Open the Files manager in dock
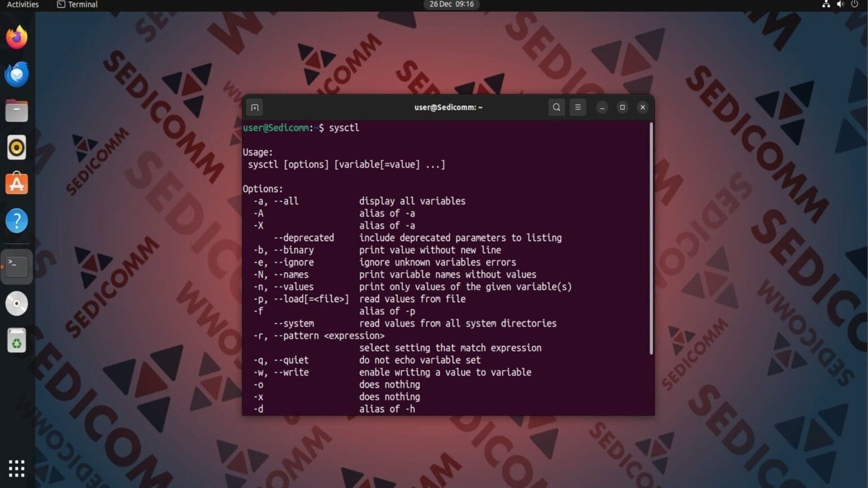 click(x=16, y=111)
